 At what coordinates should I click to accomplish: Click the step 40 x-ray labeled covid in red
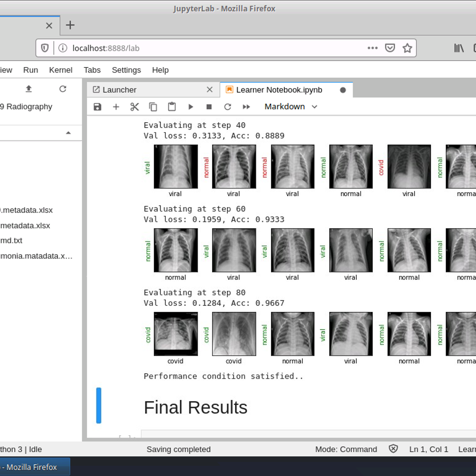coord(409,166)
